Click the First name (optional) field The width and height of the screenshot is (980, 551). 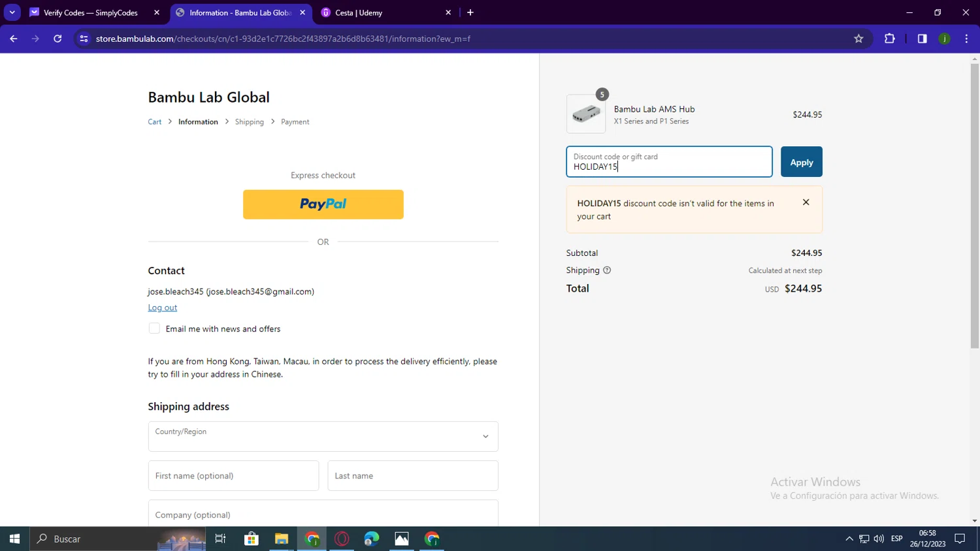click(x=233, y=476)
